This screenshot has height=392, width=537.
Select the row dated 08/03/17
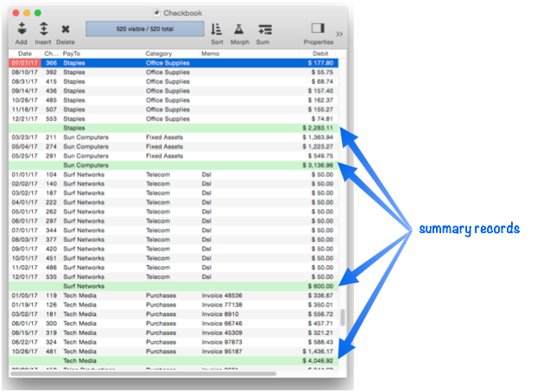174,239
